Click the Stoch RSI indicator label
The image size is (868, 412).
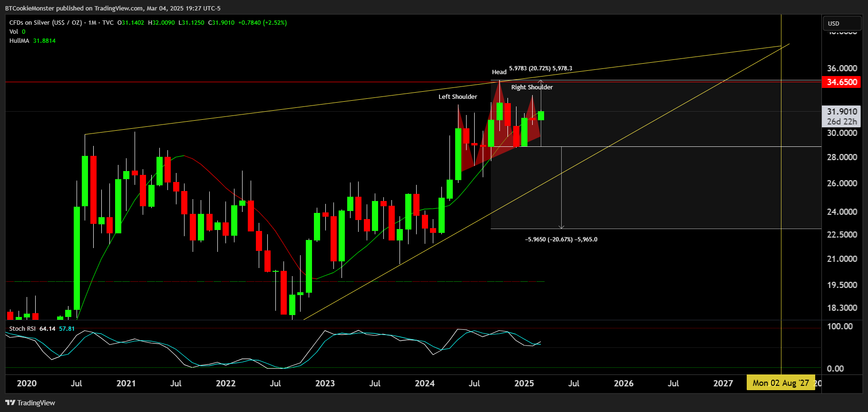coord(22,328)
